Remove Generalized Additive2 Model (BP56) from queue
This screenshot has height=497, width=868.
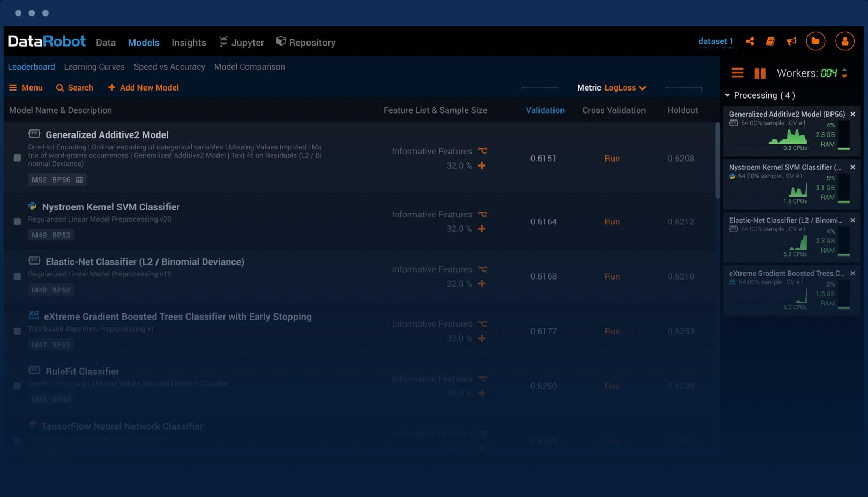(852, 114)
